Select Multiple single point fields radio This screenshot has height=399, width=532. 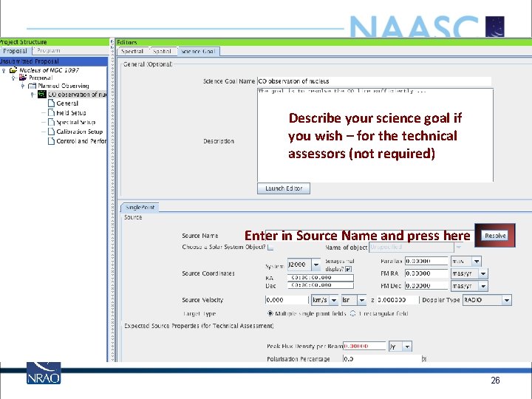click(270, 313)
